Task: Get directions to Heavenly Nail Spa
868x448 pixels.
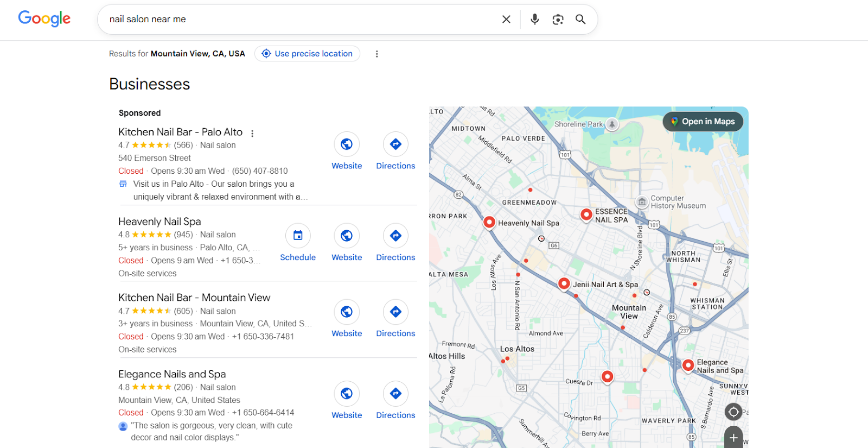Action: point(395,236)
